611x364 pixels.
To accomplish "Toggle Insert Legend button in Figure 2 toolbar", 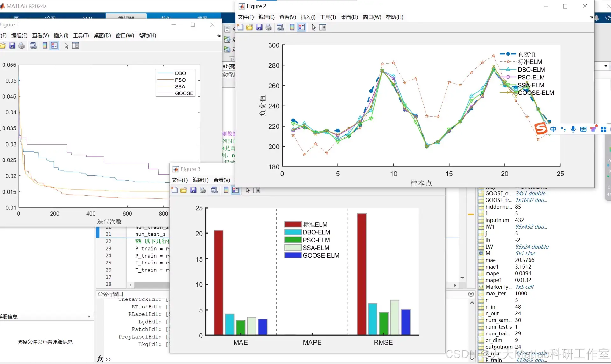I will click(x=301, y=27).
